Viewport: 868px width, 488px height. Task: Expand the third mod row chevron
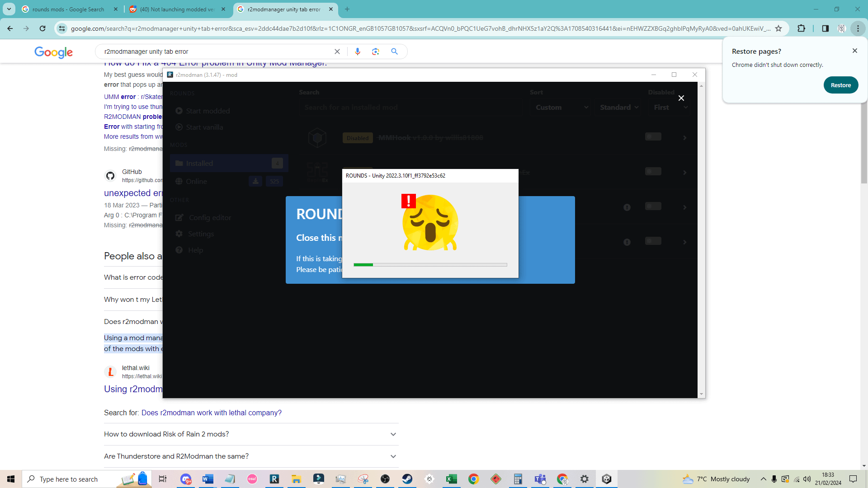[685, 207]
